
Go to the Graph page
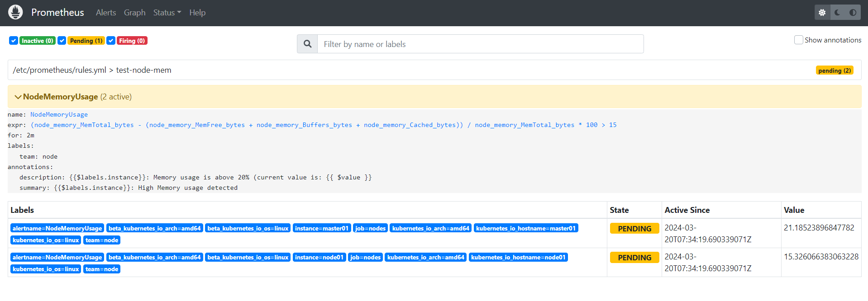135,13
